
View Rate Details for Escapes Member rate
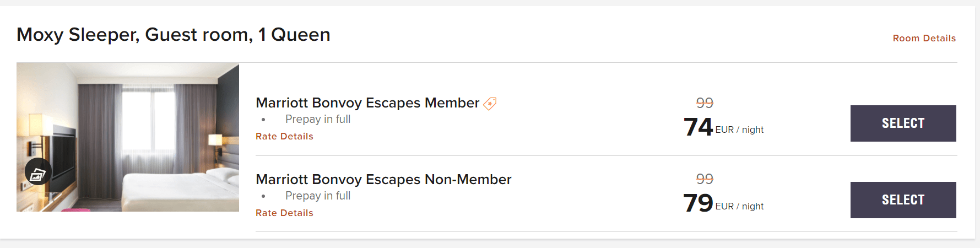(284, 136)
